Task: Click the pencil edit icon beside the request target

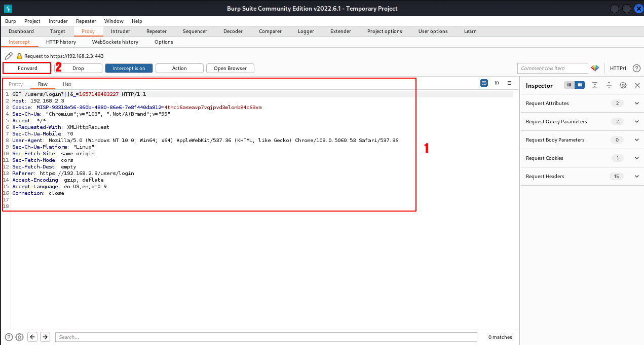Action: click(9, 56)
